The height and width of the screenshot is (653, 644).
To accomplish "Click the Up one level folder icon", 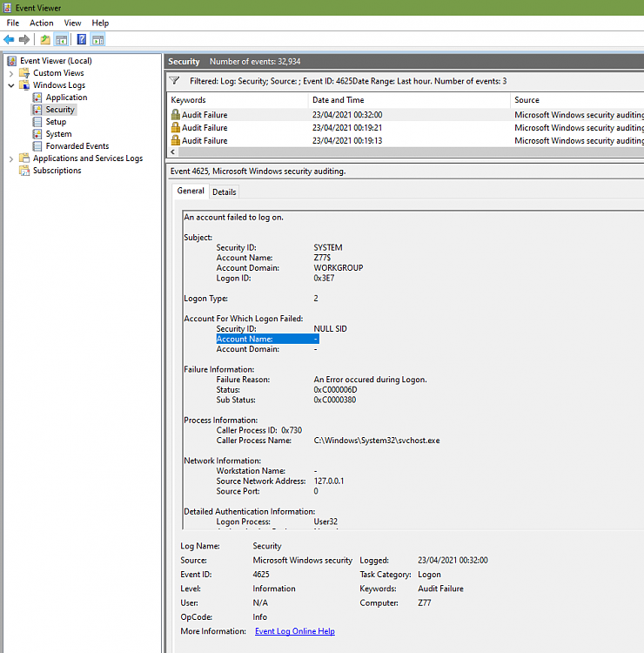I will click(45, 39).
